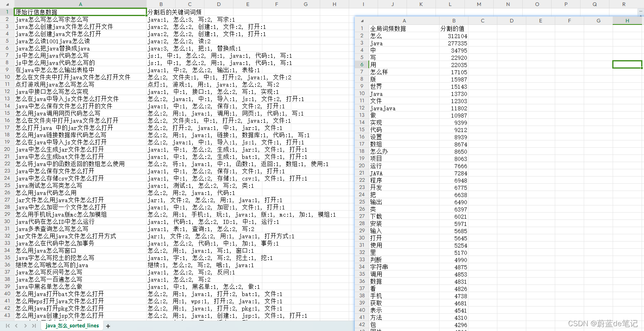Screen dimensions: 644x331
Task: Click the cell '方法' in the right window
Action: [x=404, y=317]
